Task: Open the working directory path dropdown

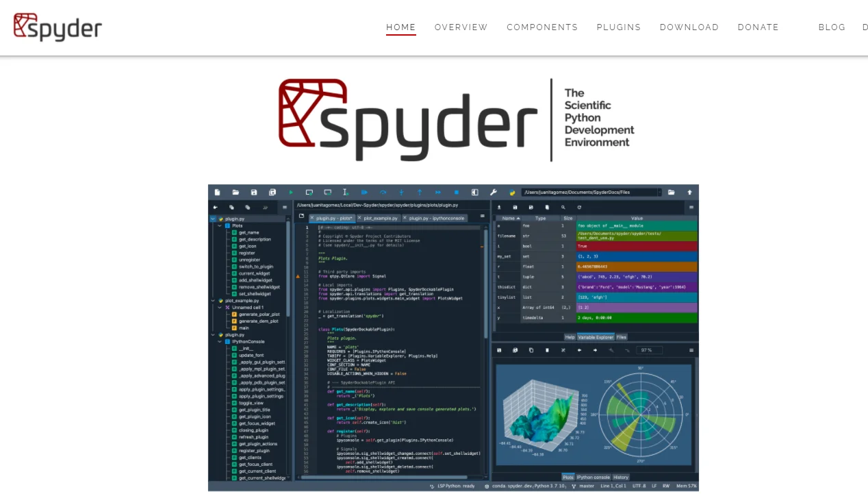Action: coord(659,193)
